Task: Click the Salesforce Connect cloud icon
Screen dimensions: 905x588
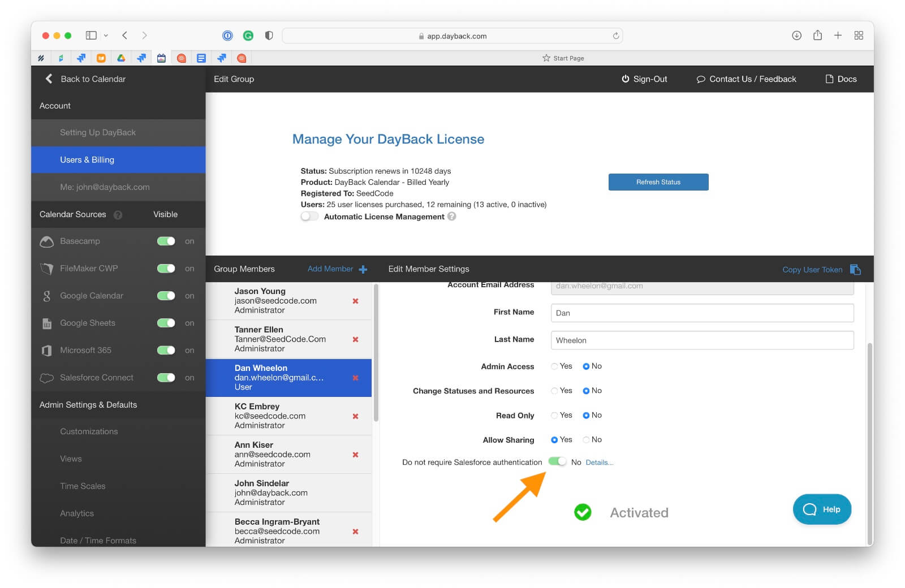Action: [47, 378]
